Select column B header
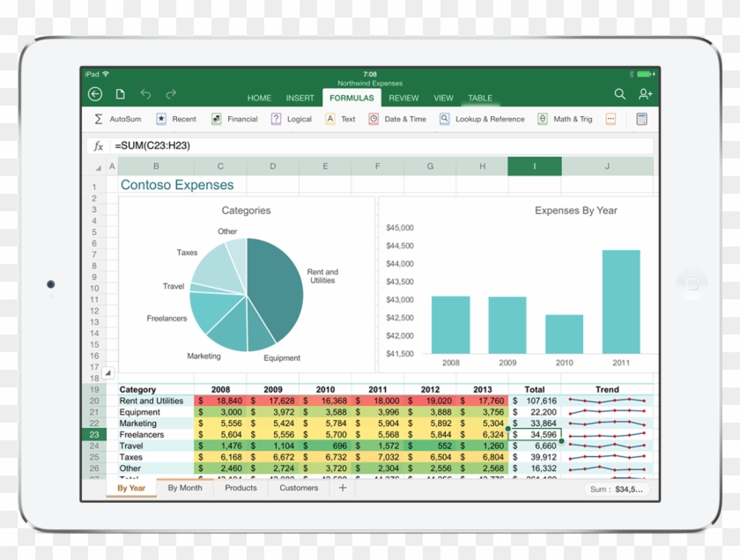Viewport: 740px width, 560px height. pyautogui.click(x=156, y=166)
